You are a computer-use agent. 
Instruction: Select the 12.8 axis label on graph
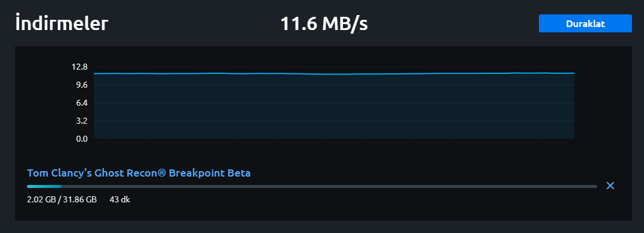[79, 67]
